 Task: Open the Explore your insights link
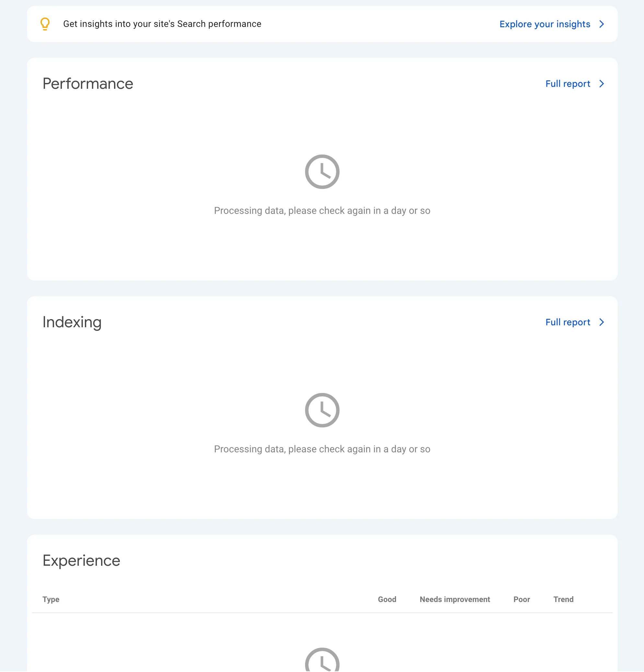(x=545, y=24)
